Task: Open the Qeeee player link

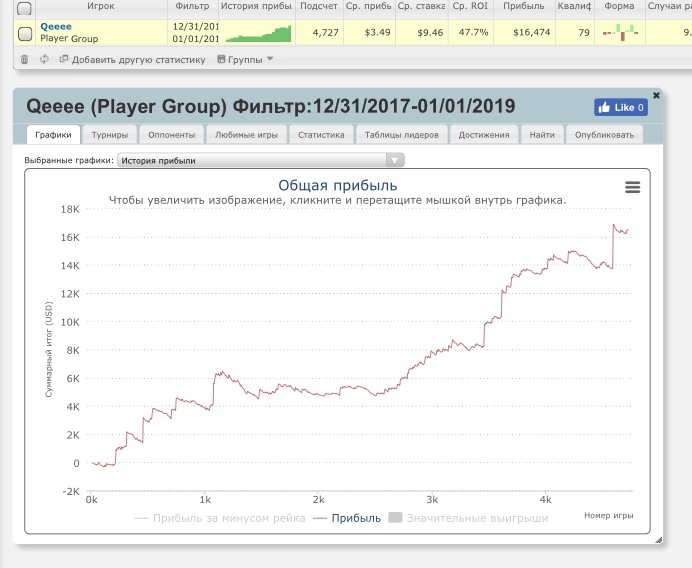Action: pyautogui.click(x=56, y=26)
